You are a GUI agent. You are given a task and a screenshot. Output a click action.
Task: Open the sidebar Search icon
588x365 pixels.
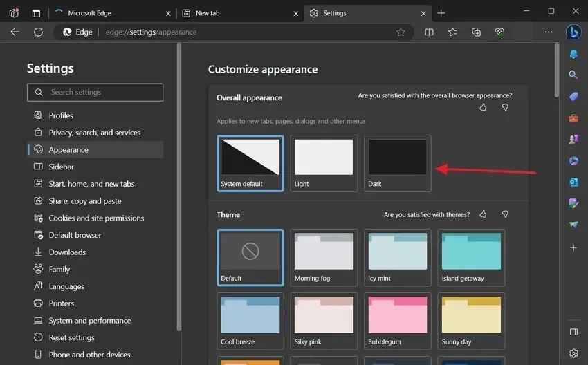pos(573,75)
